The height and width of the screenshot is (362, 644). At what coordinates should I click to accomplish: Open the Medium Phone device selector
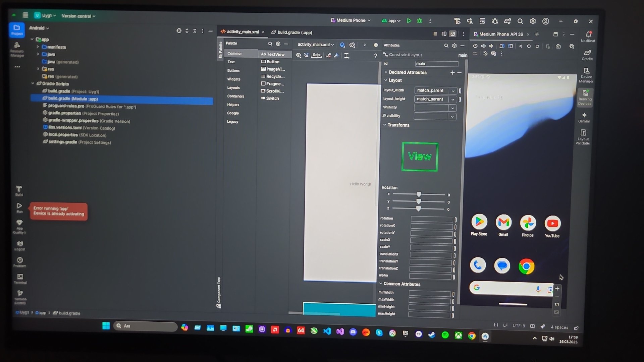[351, 20]
